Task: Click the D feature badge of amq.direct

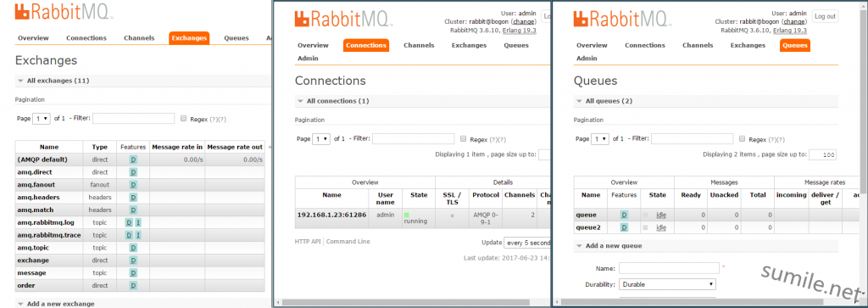Action: point(133,172)
